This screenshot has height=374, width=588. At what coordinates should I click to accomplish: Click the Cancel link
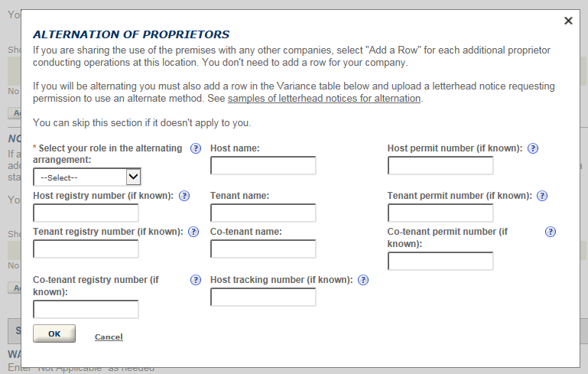pyautogui.click(x=109, y=337)
